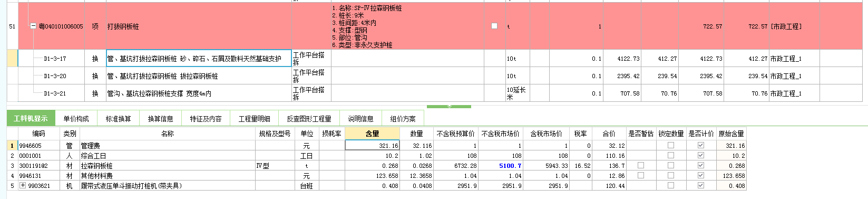Edit the 含量 cell showing 321.16
Screen dimensions: 868x199
click(x=372, y=145)
